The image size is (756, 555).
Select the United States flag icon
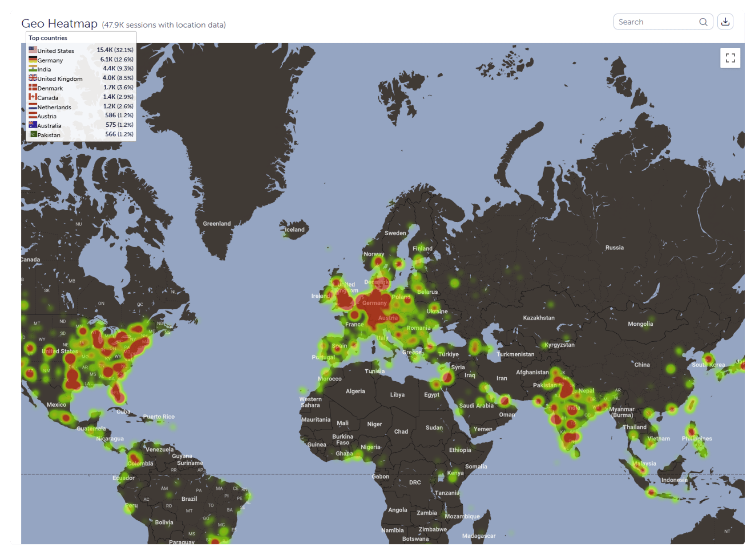32,49
